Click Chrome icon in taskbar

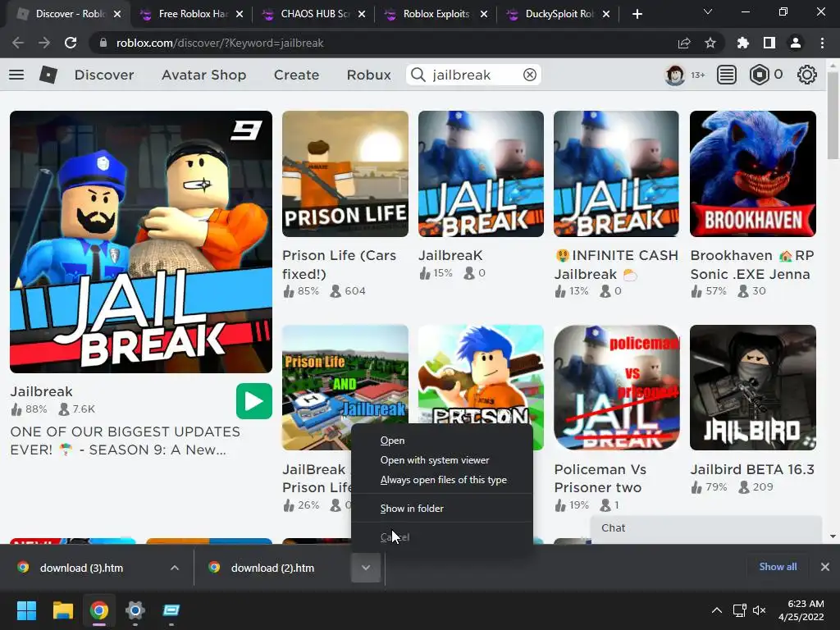pyautogui.click(x=99, y=610)
